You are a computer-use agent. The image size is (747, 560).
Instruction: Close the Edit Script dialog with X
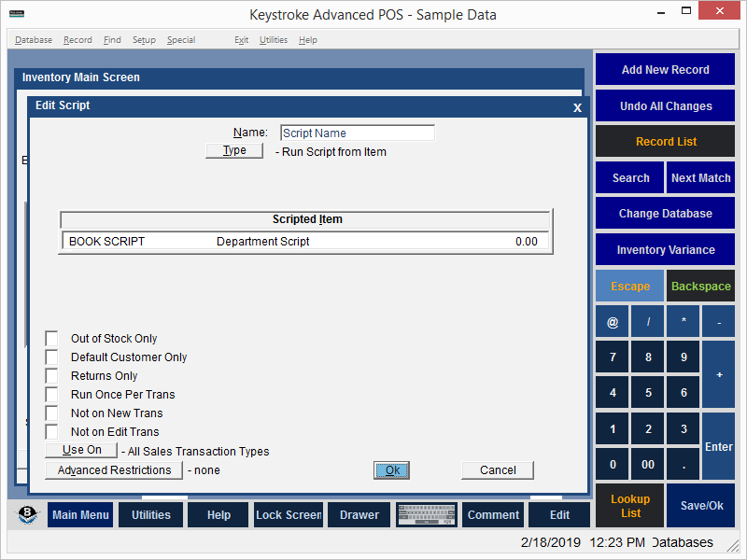[577, 107]
